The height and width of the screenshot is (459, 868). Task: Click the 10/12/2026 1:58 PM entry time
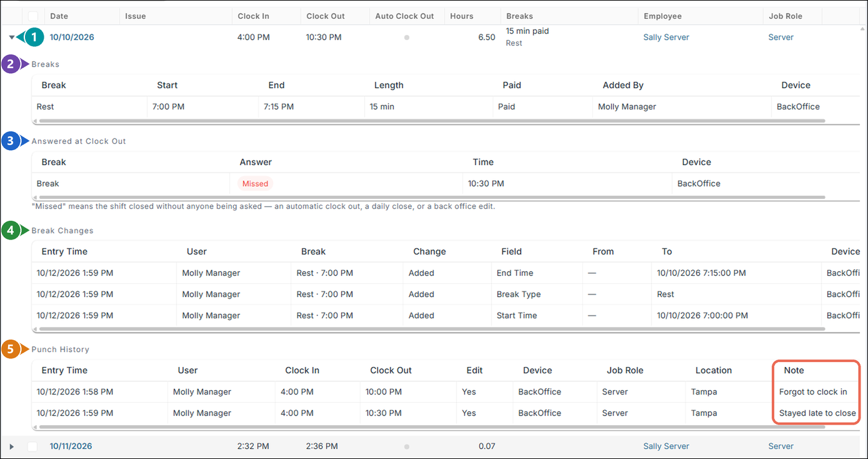pyautogui.click(x=75, y=392)
